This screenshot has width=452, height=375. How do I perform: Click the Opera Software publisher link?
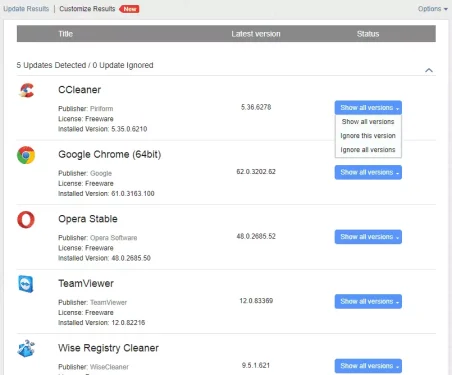[114, 238]
